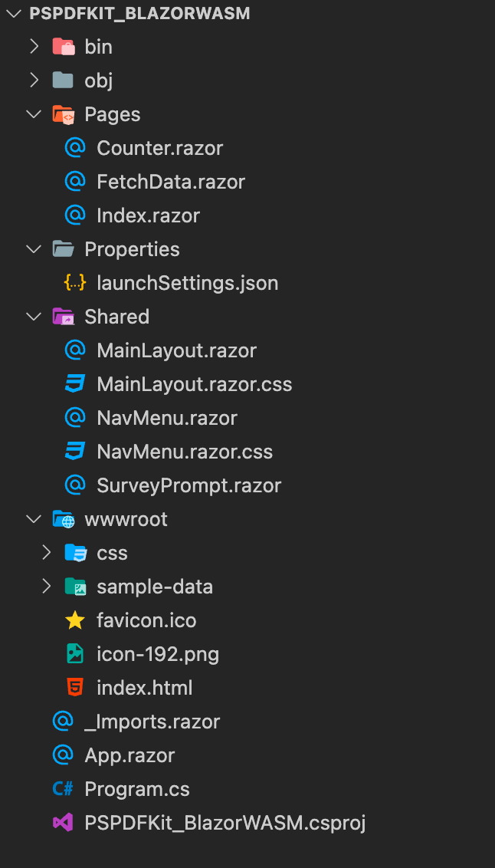Click the image icon next to icon-192.png
This screenshot has width=495, height=868.
74,654
